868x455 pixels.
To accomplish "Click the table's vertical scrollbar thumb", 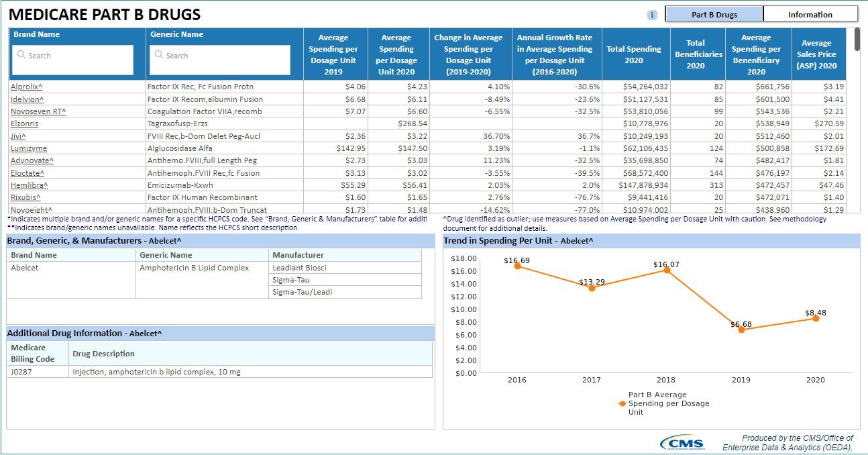I will click(857, 39).
